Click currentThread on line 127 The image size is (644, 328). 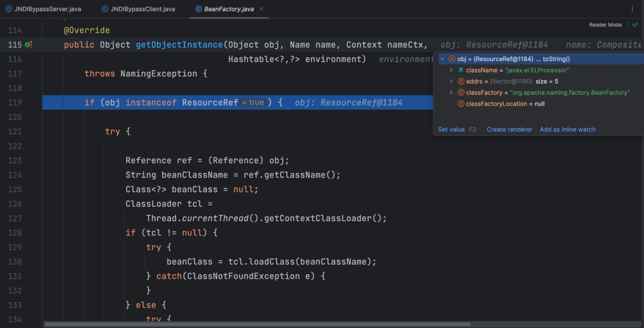215,218
